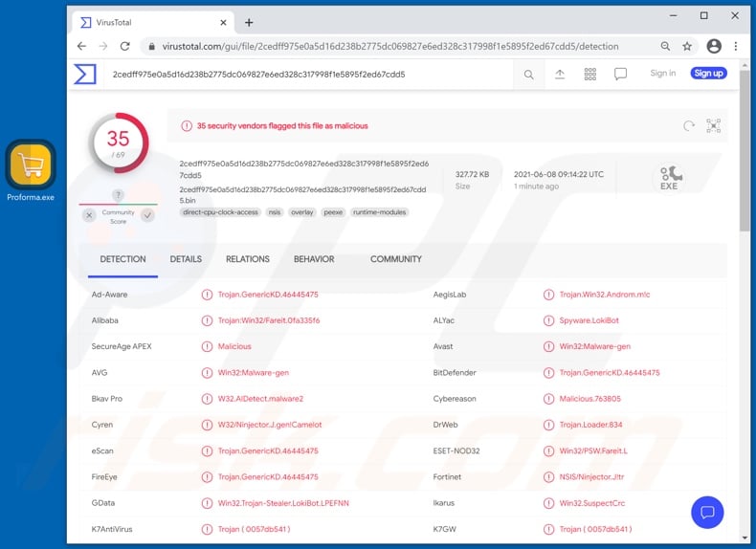Click the browser zoom magnifier icon
This screenshot has height=549, width=756.
(665, 46)
